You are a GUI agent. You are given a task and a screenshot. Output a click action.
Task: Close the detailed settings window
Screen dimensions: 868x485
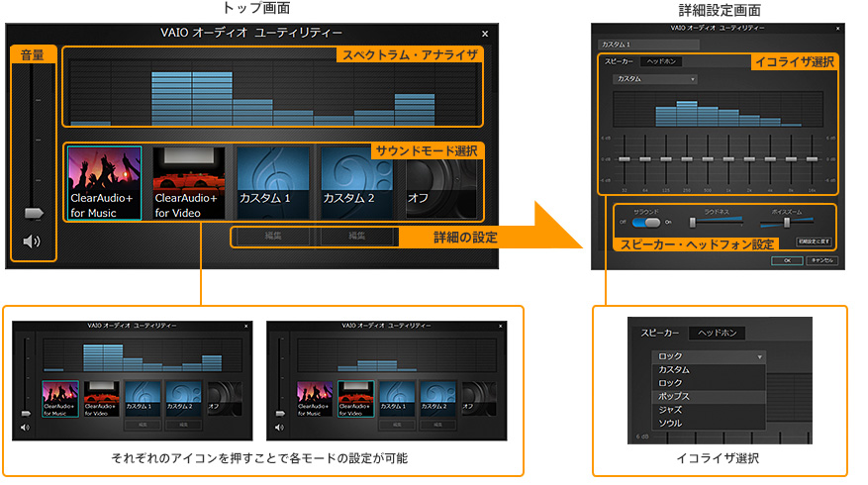pyautogui.click(x=837, y=28)
